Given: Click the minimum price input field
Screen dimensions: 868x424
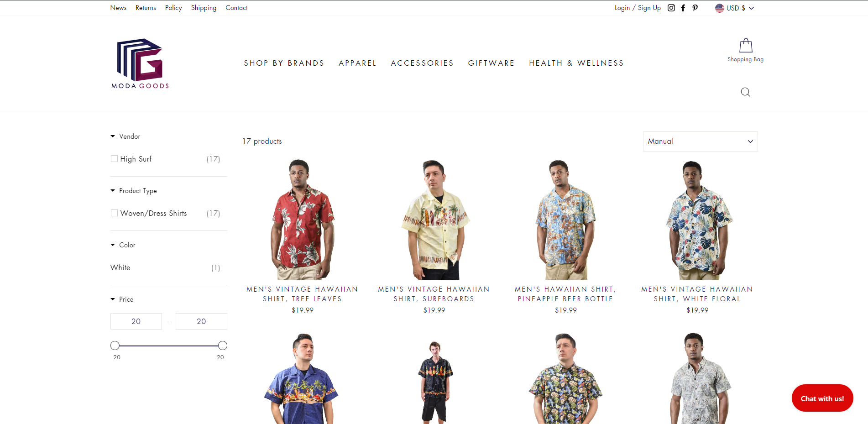Looking at the screenshot, I should point(136,321).
